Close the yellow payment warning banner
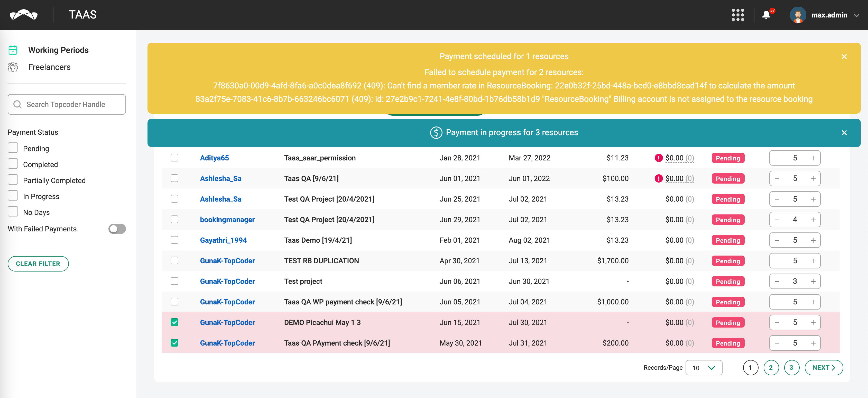Image resolution: width=868 pixels, height=398 pixels. (844, 57)
